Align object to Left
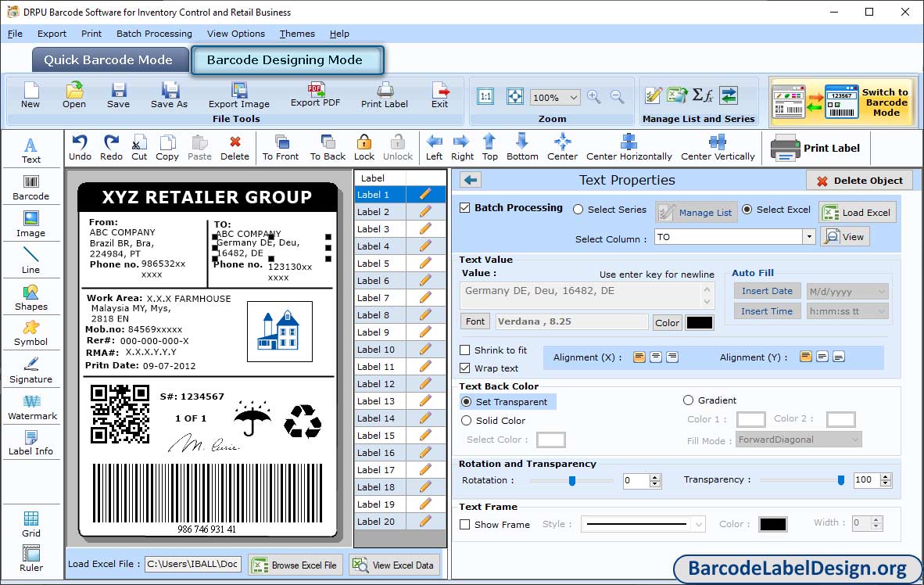Image resolution: width=924 pixels, height=585 pixels. 435,148
